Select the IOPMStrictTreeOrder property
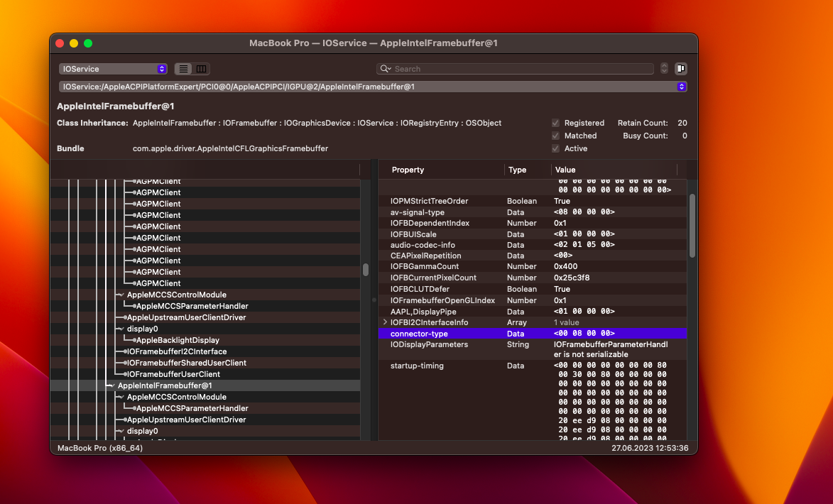Image resolution: width=833 pixels, height=504 pixels. click(x=429, y=202)
